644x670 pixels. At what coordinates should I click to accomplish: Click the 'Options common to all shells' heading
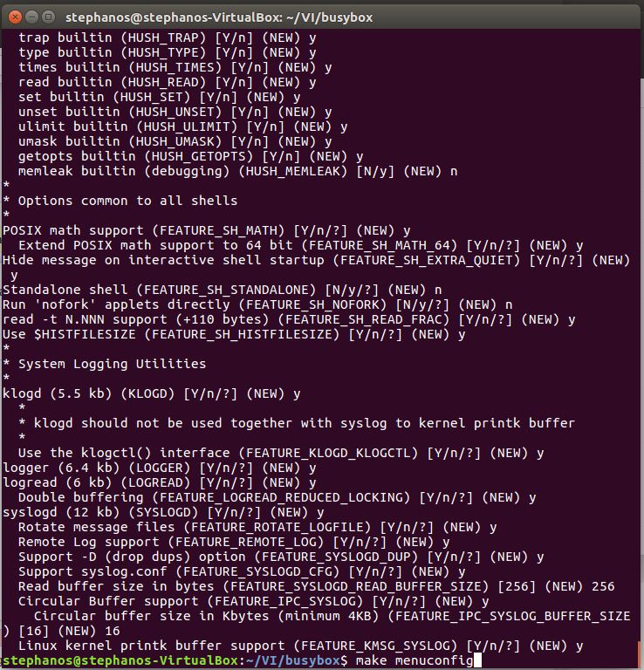tap(127, 201)
